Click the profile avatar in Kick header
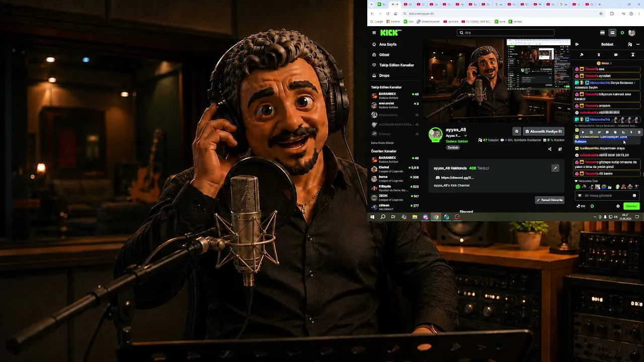This screenshot has height=362, width=644. tap(632, 33)
